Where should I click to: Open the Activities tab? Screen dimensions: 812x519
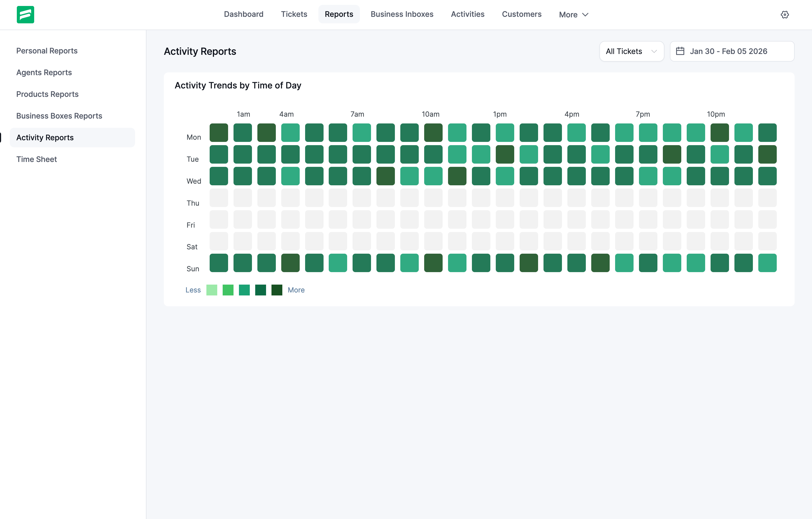pos(467,14)
